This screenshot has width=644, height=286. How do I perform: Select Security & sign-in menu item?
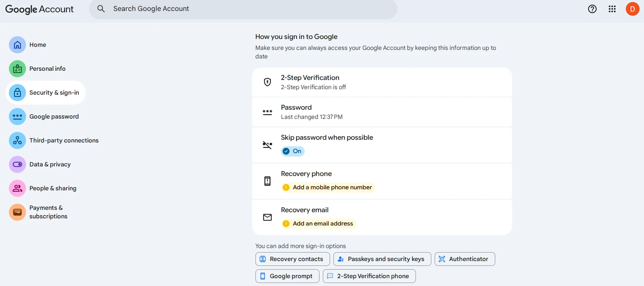pyautogui.click(x=45, y=93)
